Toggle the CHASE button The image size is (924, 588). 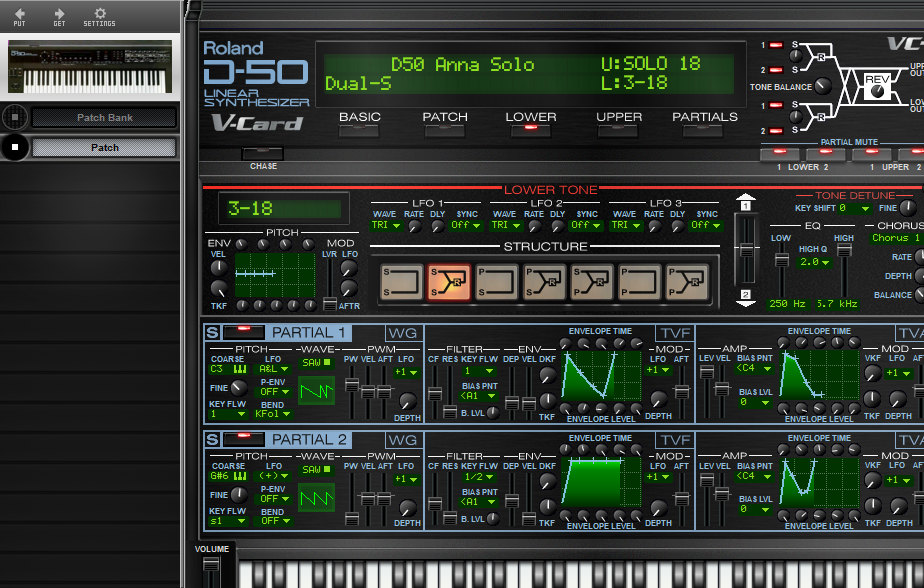263,153
